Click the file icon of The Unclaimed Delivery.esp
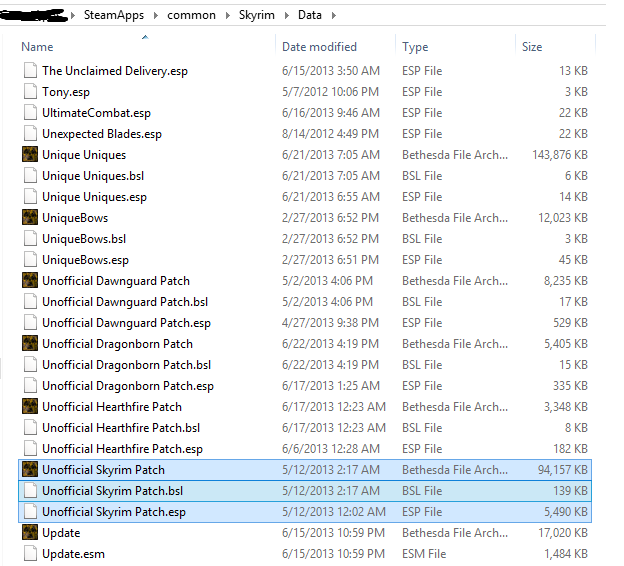Image resolution: width=624 pixels, height=566 pixels. 30,70
